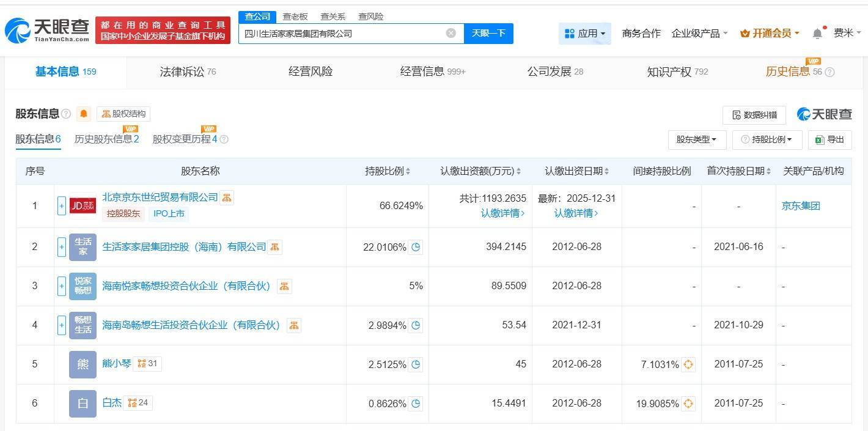Clear the search box with X icon
The width and height of the screenshot is (868, 431).
451,33
